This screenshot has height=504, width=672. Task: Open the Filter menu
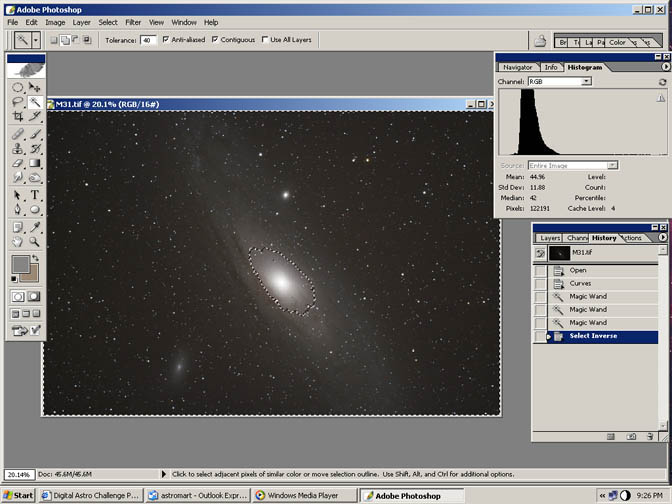(133, 22)
